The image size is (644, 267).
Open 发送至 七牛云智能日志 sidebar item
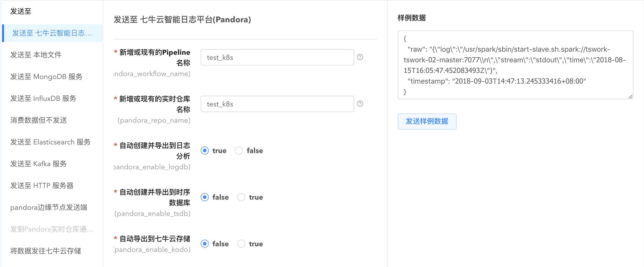click(52, 33)
